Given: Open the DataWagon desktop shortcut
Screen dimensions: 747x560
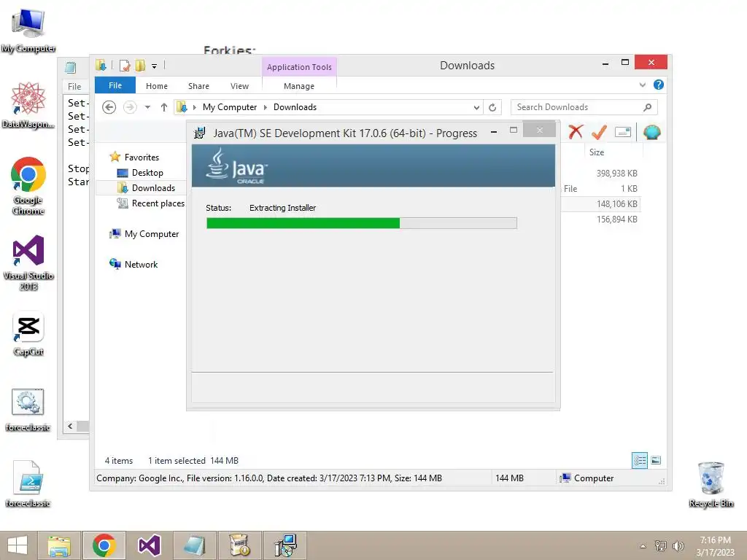Looking at the screenshot, I should [x=28, y=105].
